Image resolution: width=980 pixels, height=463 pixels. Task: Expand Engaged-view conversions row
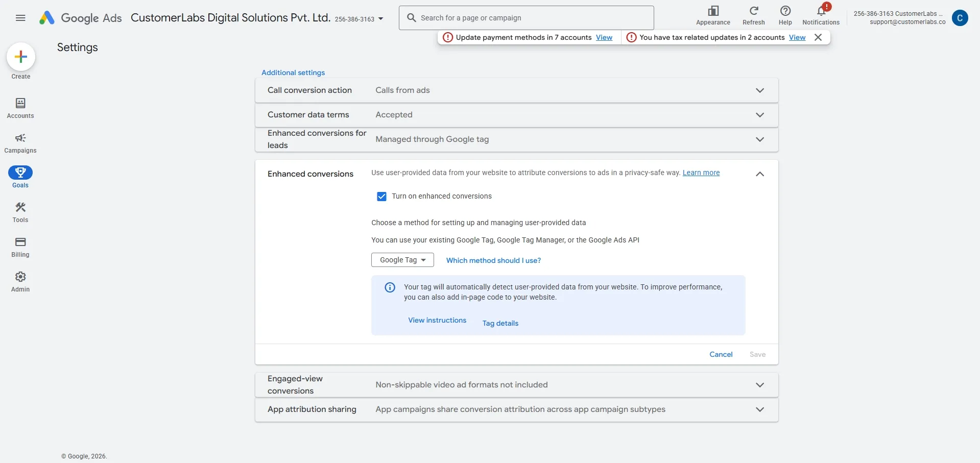pyautogui.click(x=516, y=385)
